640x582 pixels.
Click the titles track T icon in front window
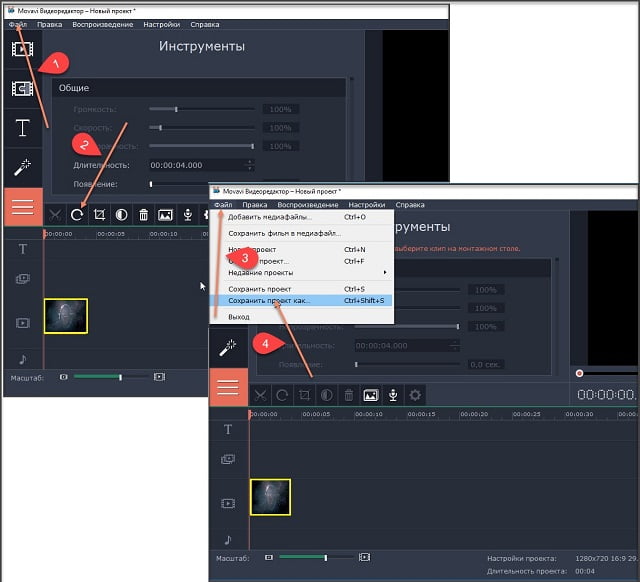pos(228,429)
